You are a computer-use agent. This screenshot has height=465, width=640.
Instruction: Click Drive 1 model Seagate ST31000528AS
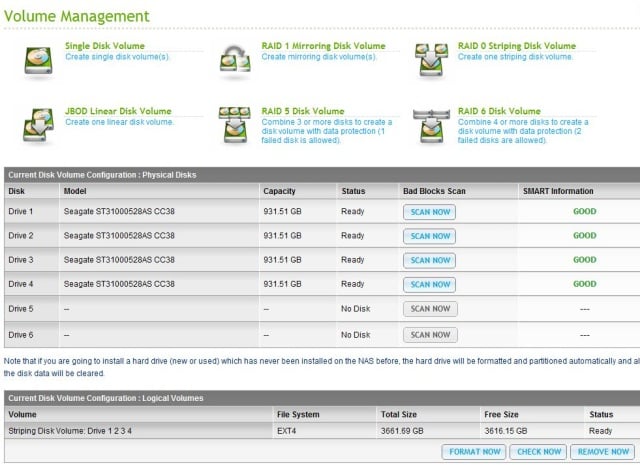(x=119, y=211)
